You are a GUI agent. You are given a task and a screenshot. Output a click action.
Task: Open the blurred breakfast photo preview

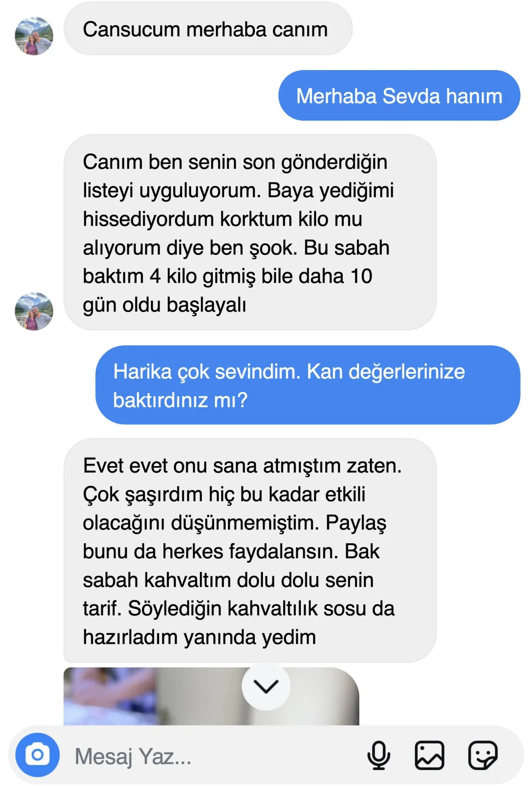[x=211, y=696]
